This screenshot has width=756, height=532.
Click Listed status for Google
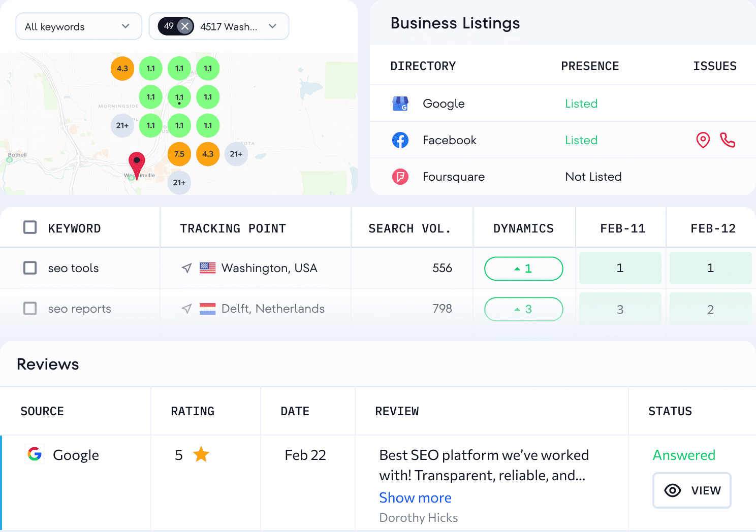click(581, 104)
